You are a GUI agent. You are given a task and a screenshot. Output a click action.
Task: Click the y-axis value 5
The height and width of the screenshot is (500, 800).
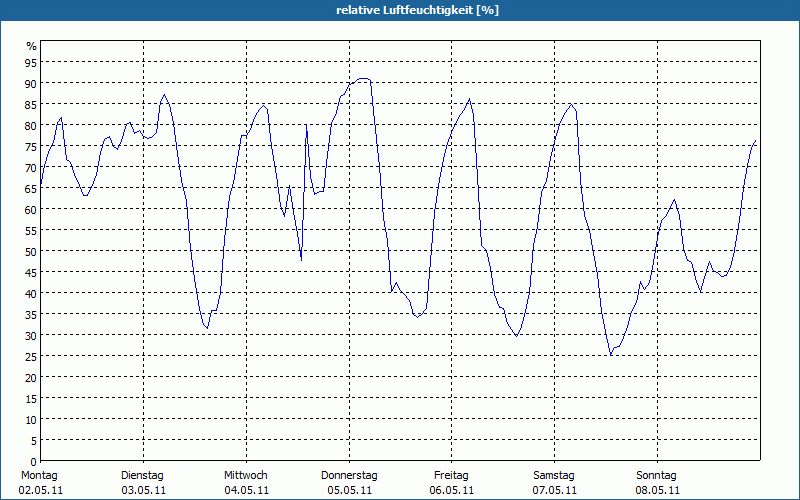coord(34,441)
